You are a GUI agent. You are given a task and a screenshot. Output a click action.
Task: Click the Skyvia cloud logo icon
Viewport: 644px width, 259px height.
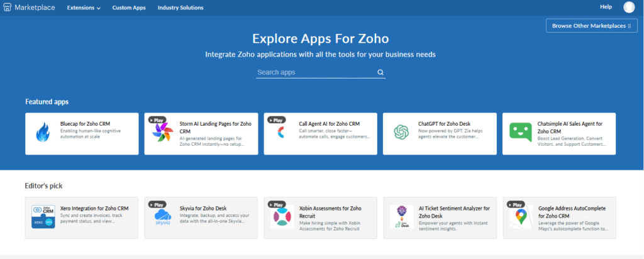162,218
